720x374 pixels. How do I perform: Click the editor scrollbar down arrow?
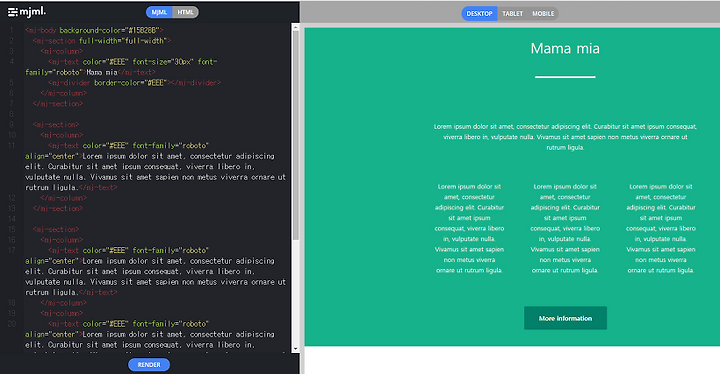[296, 349]
